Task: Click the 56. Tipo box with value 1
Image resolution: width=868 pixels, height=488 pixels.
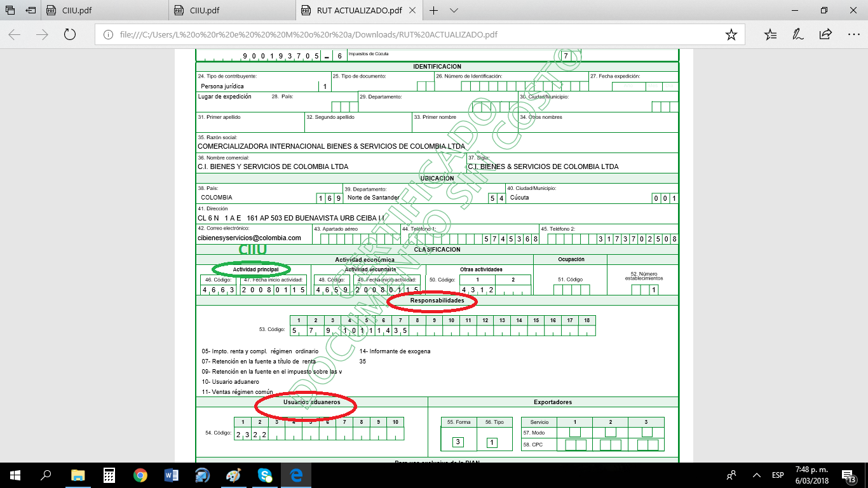Action: [x=492, y=442]
